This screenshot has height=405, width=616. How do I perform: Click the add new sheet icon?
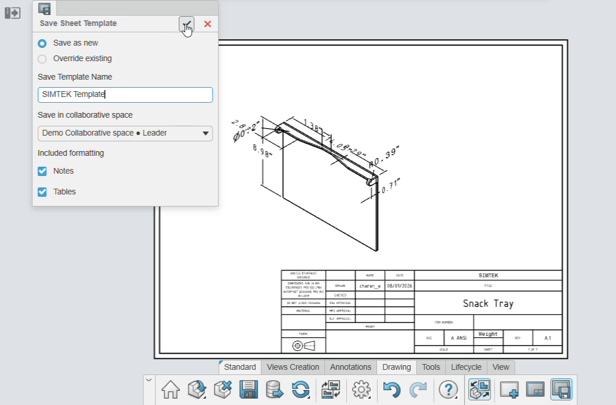pyautogui.click(x=509, y=390)
